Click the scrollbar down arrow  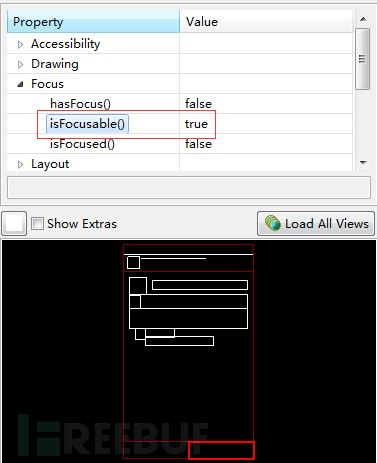tap(363, 163)
